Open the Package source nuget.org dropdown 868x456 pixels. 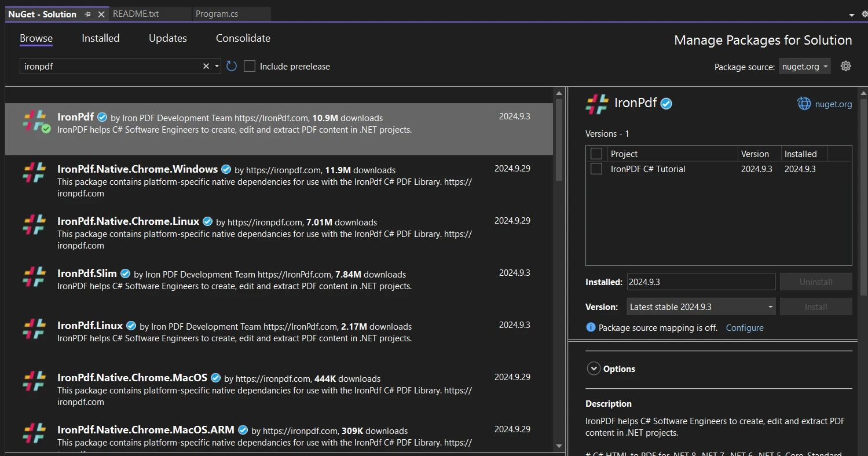click(804, 66)
